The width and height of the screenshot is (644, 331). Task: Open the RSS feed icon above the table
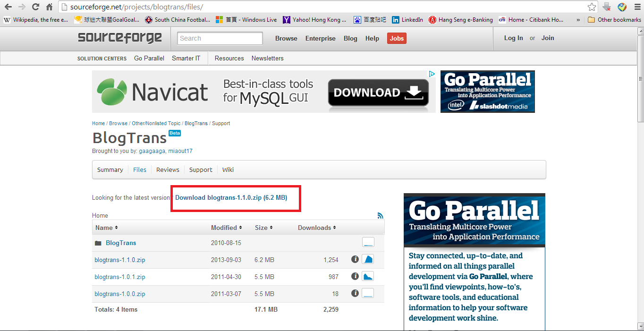pos(381,215)
